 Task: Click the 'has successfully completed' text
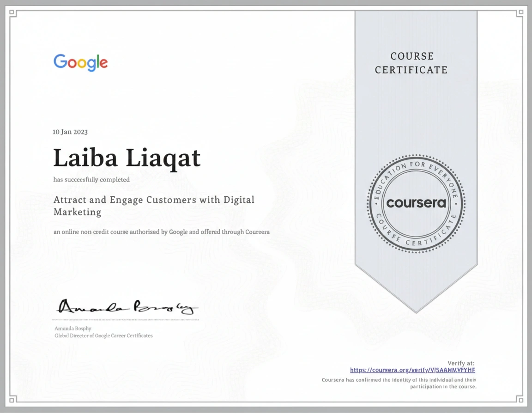click(91, 180)
